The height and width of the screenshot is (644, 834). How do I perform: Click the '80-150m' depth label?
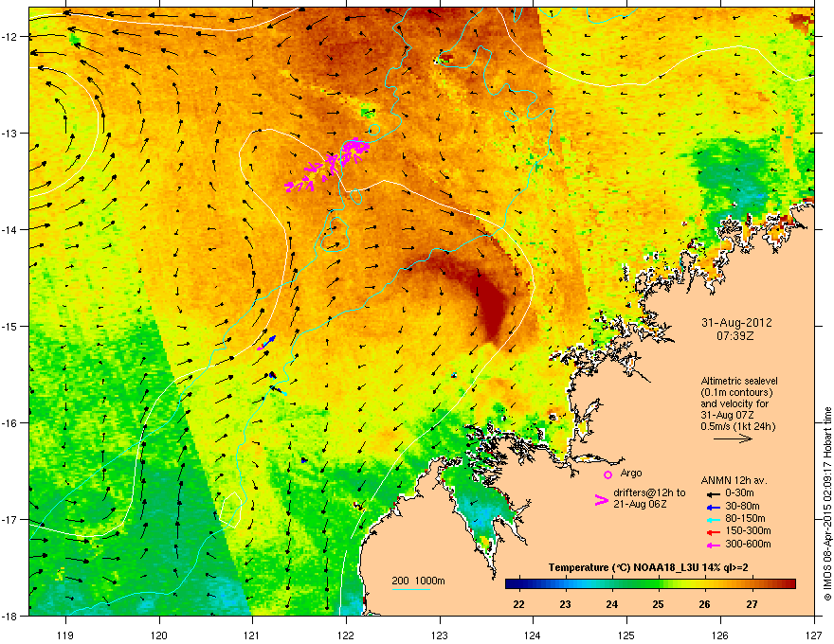tap(745, 519)
